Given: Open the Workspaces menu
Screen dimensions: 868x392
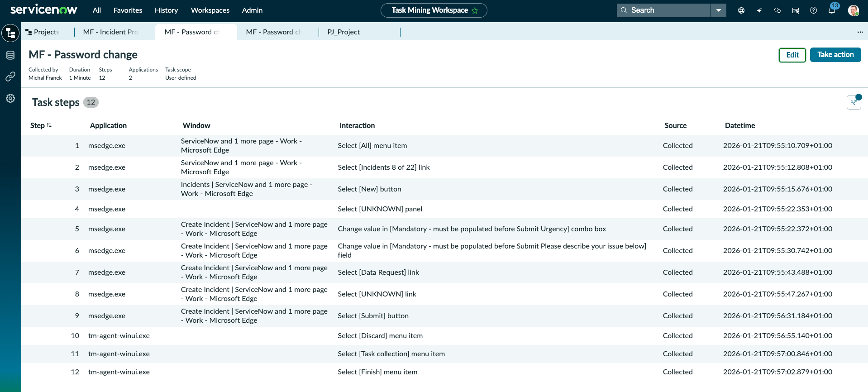Looking at the screenshot, I should point(210,10).
